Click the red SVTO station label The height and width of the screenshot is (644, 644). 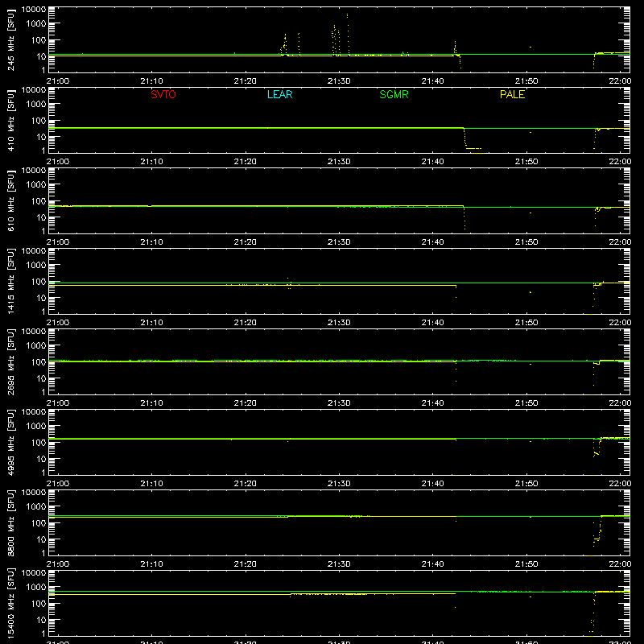163,94
